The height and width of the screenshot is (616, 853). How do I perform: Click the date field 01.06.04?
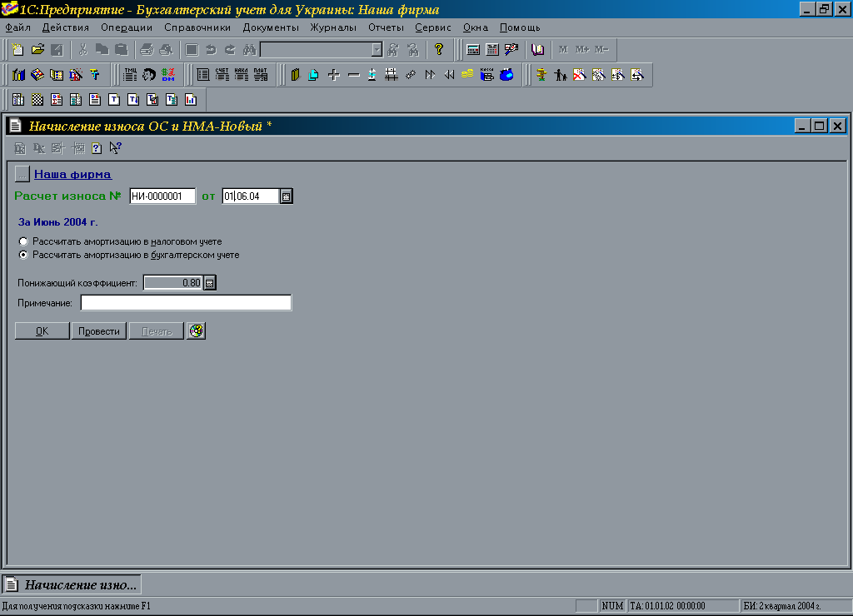click(251, 196)
